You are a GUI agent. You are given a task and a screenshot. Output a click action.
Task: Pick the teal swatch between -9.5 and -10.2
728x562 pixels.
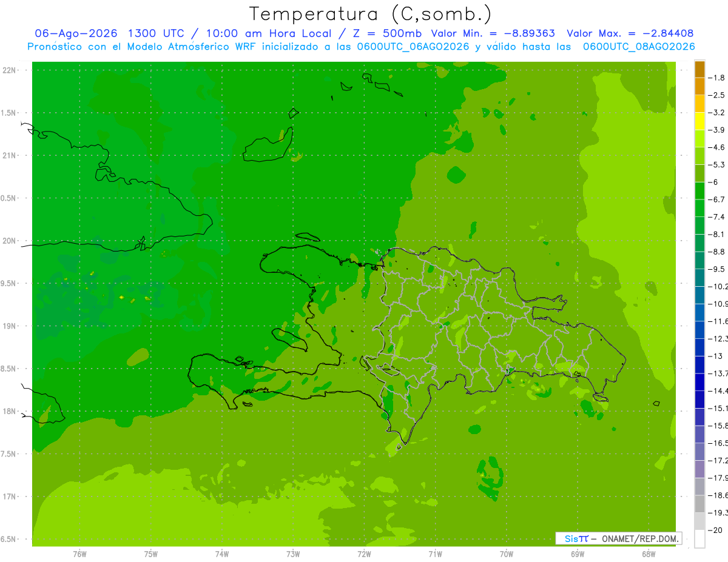[x=699, y=278]
